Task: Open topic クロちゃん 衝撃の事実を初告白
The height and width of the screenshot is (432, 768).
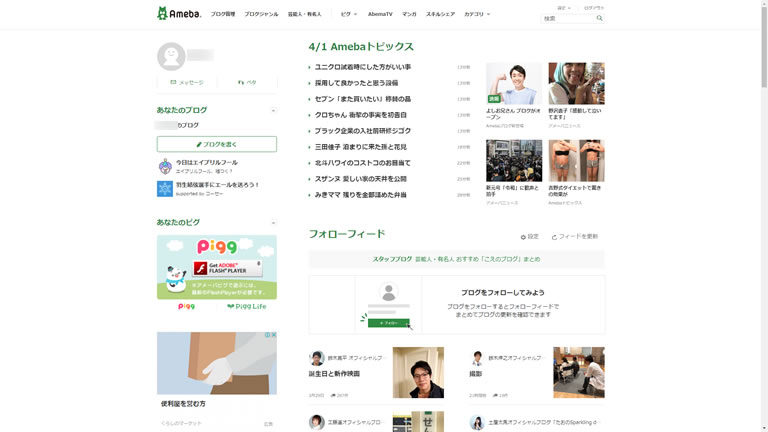Action: (x=360, y=115)
